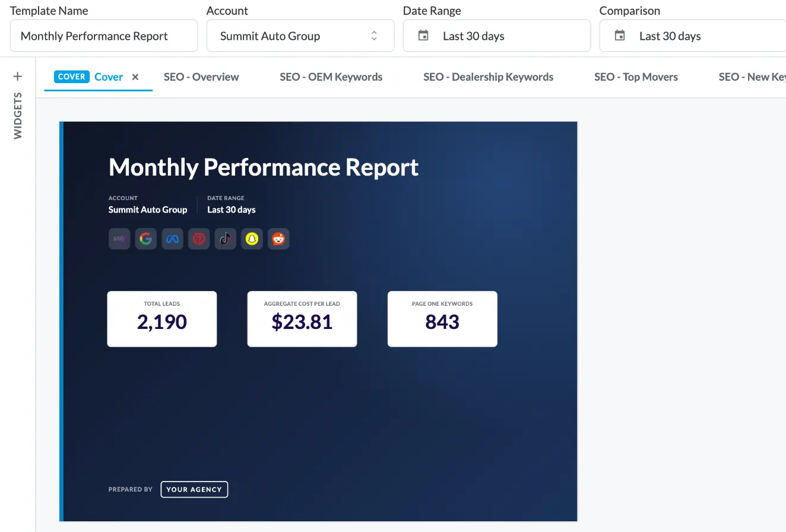Switch to the SEO - Overview tab
The width and height of the screenshot is (786, 532).
[x=201, y=77]
